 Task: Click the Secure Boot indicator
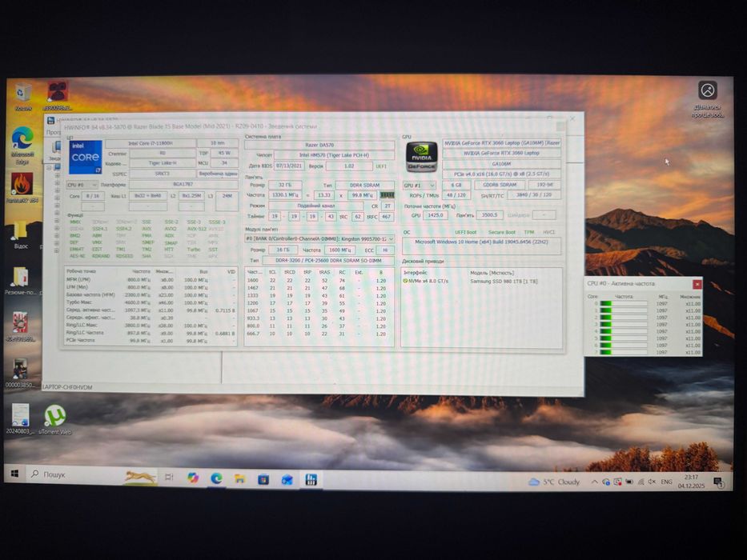(x=502, y=232)
